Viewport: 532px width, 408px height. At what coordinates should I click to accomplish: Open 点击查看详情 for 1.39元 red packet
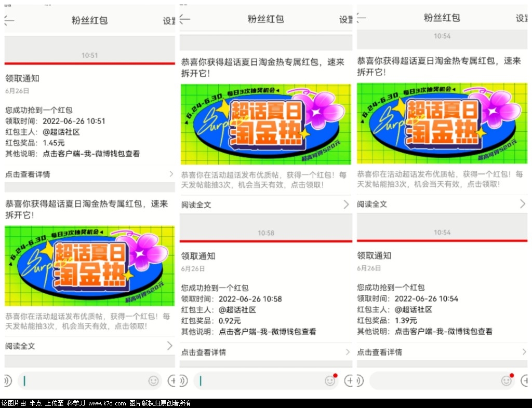[x=442, y=352]
